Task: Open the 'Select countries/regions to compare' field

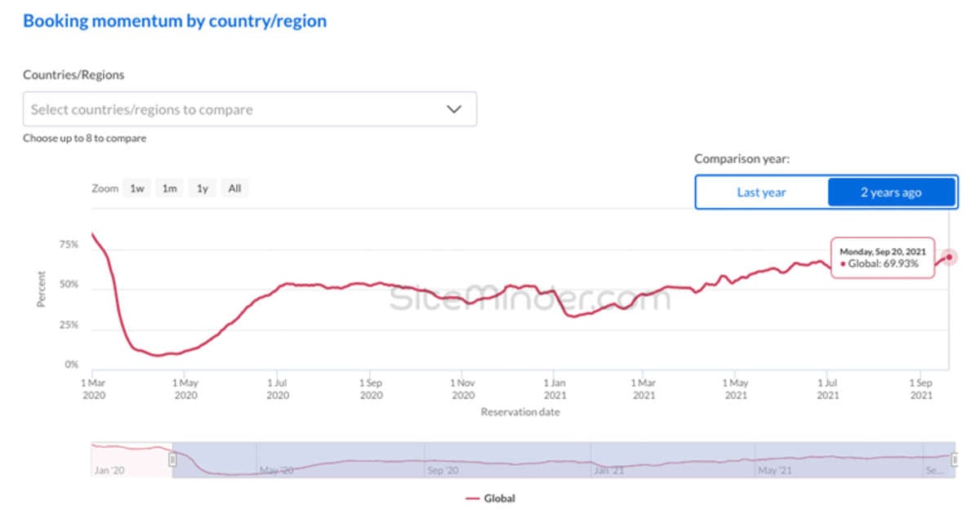Action: click(237, 109)
